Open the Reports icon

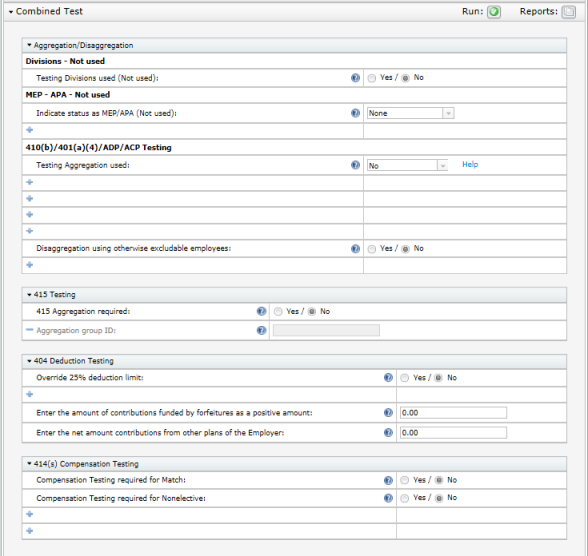(568, 12)
